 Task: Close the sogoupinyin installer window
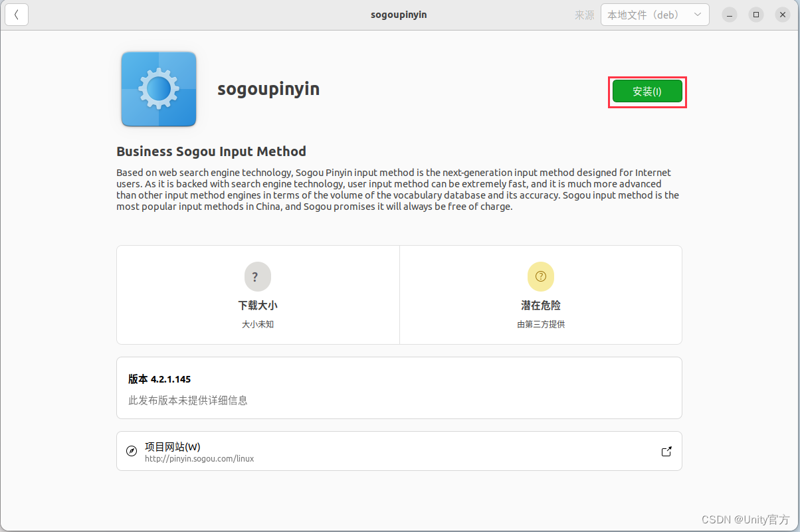[x=782, y=15]
